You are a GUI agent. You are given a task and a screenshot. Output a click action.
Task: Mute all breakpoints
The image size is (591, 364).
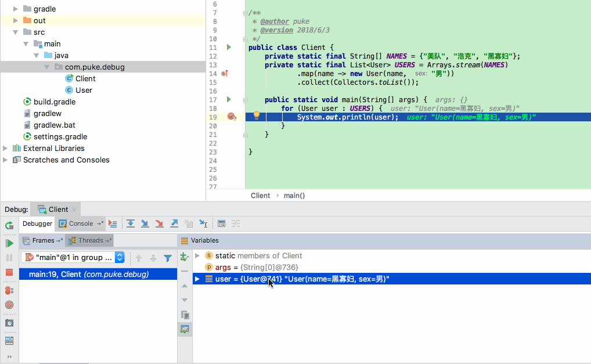pos(9,304)
